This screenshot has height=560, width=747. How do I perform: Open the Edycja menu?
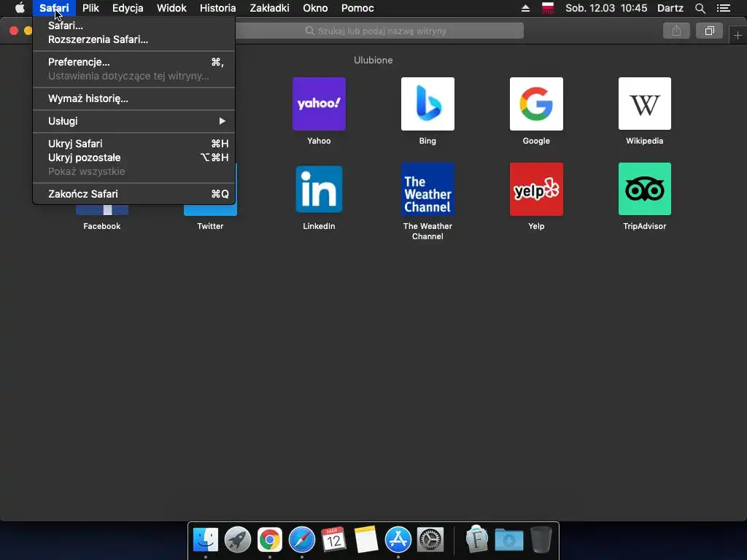(x=128, y=8)
